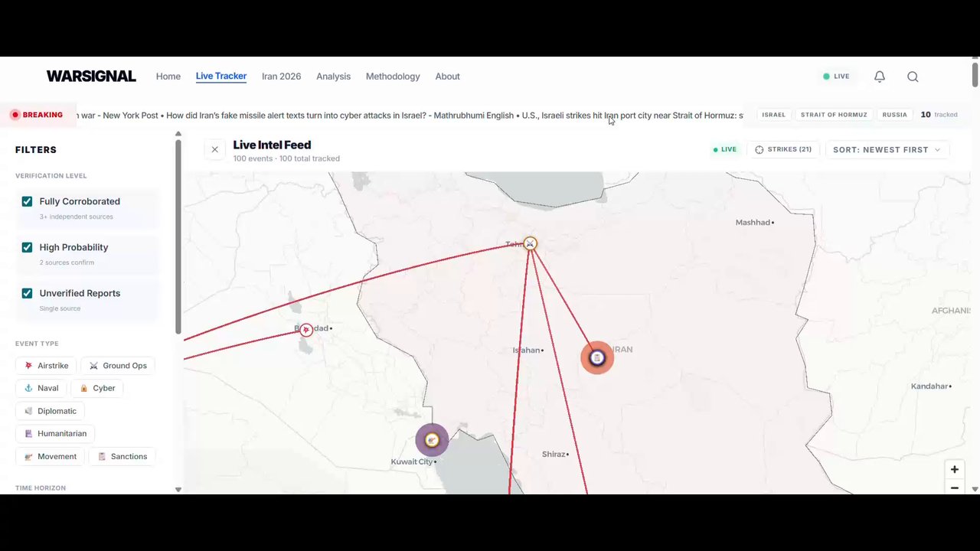Open the Sort: Newest First dropdown
Viewport: 980px width, 551px height.
click(x=887, y=150)
